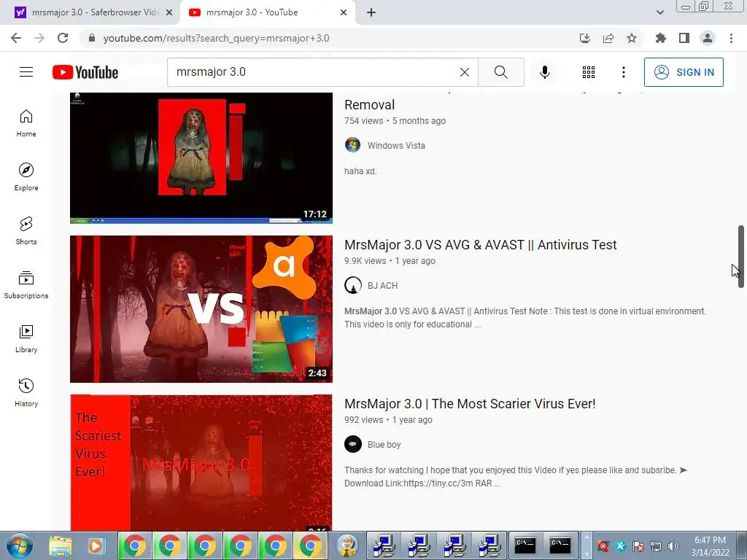This screenshot has height=560, width=747.
Task: Click the YouTube logo
Action: 85,72
